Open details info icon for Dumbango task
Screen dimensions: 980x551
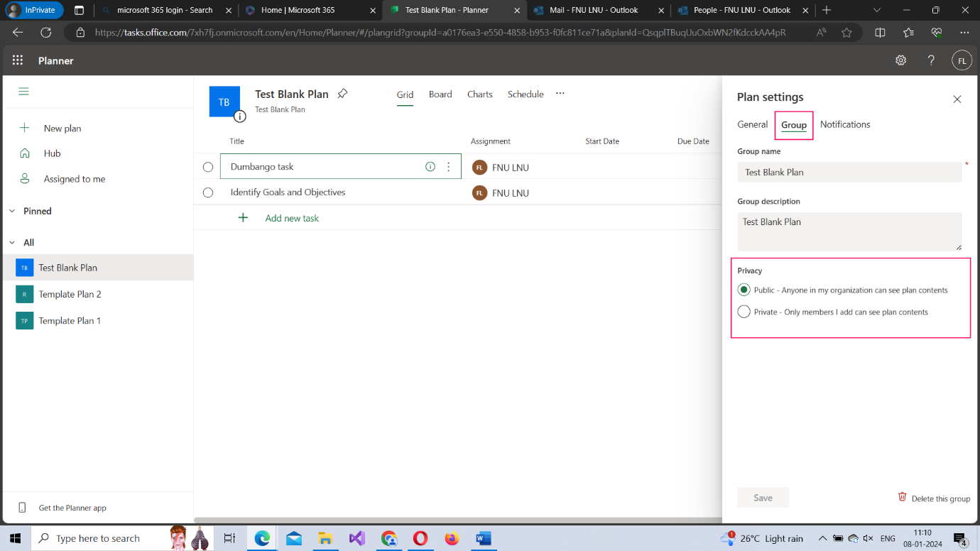430,167
